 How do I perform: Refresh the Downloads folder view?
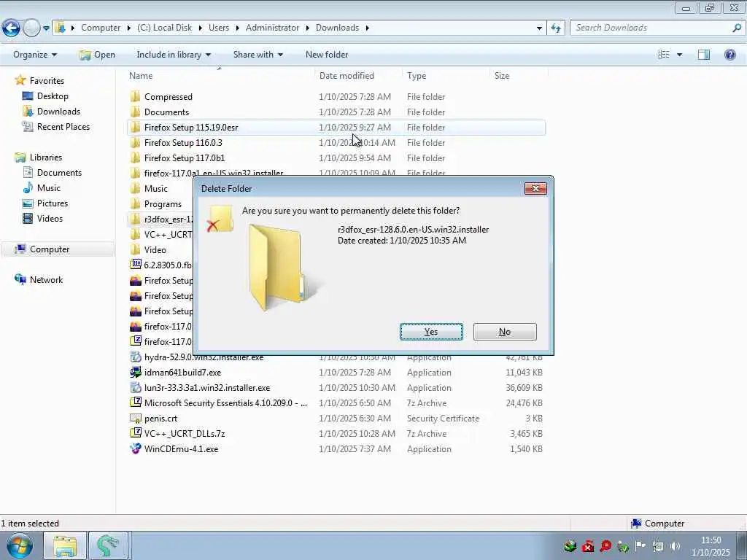click(x=555, y=28)
